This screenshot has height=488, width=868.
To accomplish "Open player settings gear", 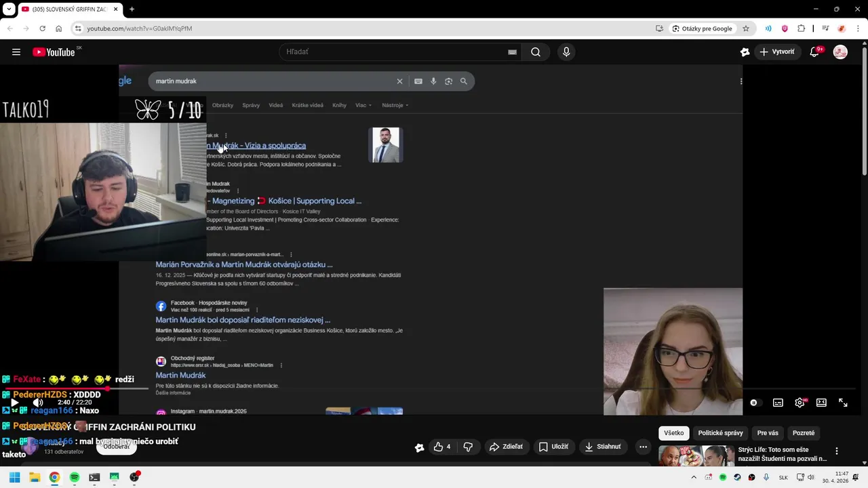I will (x=800, y=403).
